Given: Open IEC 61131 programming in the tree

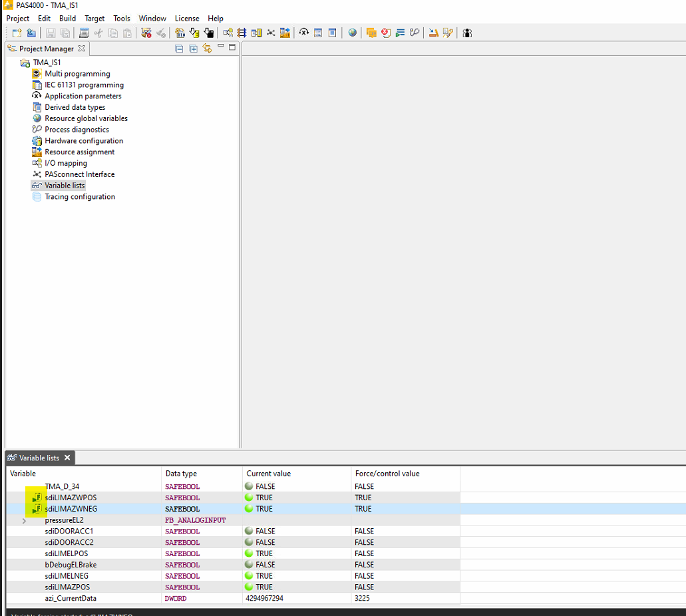Looking at the screenshot, I should pyautogui.click(x=84, y=85).
